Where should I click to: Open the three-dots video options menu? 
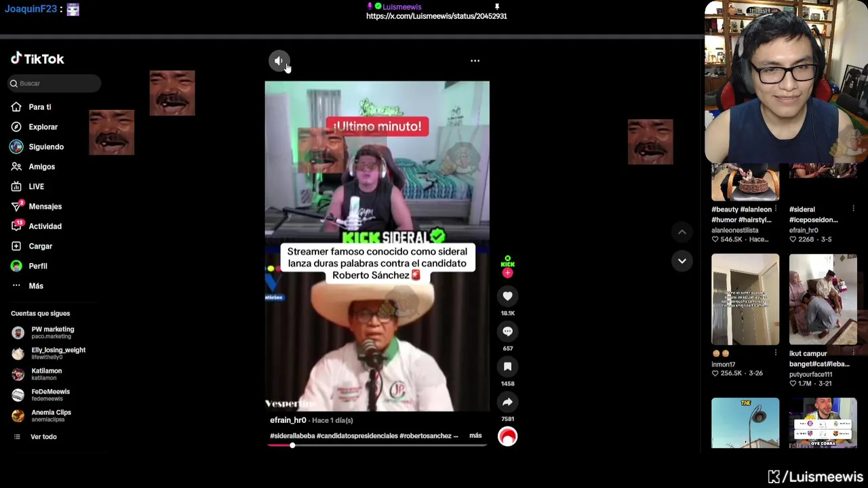pyautogui.click(x=475, y=61)
